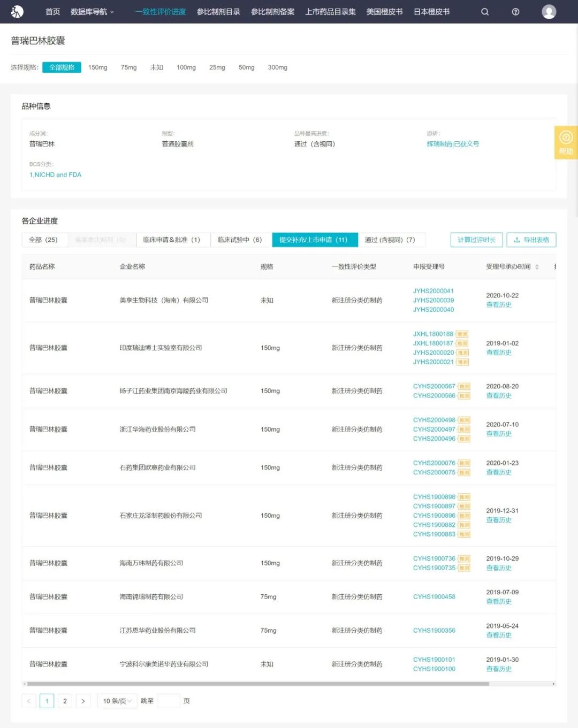This screenshot has height=728, width=578.
Task: Open 日本橙皮书 nav item
Action: pos(431,12)
